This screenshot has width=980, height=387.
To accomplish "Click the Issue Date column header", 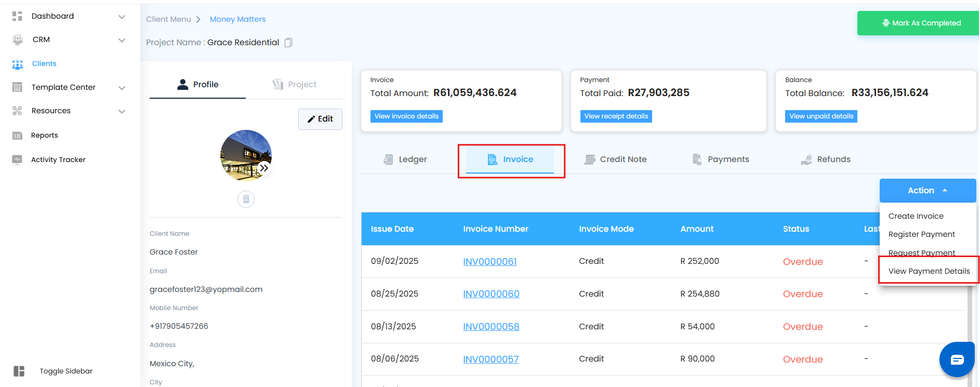I will tap(392, 229).
